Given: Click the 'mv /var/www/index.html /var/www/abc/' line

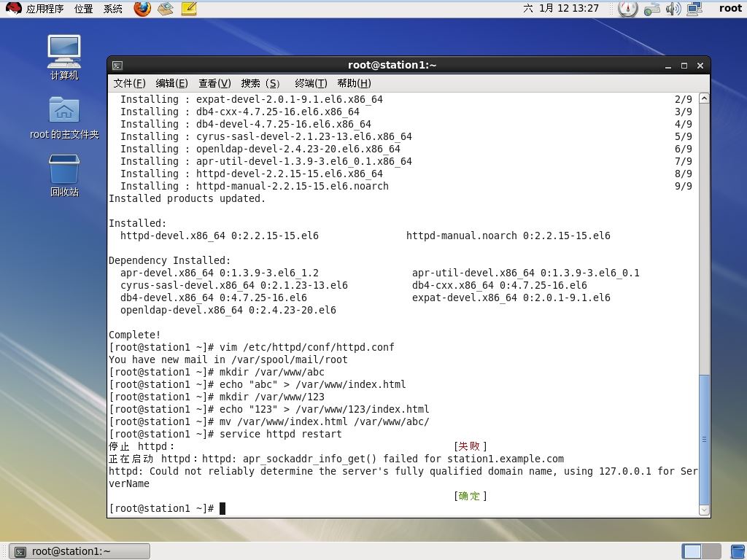Looking at the screenshot, I should 269,421.
